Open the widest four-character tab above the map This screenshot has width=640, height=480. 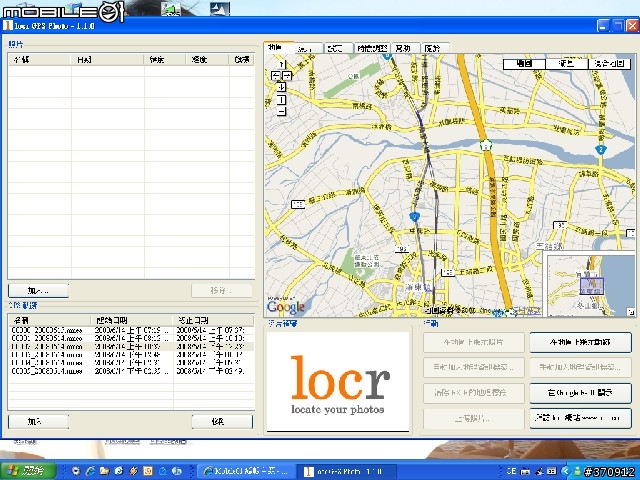(x=372, y=48)
